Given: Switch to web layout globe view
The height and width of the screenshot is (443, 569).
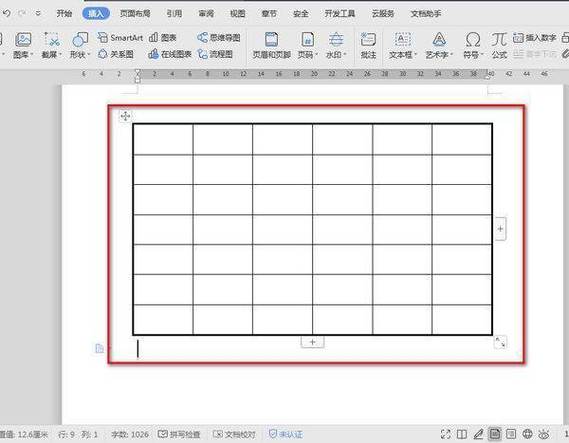Looking at the screenshot, I should point(527,434).
